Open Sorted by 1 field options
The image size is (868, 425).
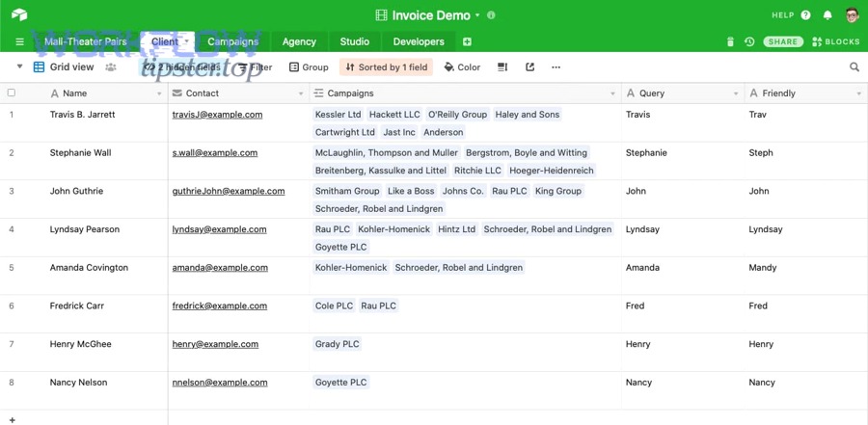[386, 66]
